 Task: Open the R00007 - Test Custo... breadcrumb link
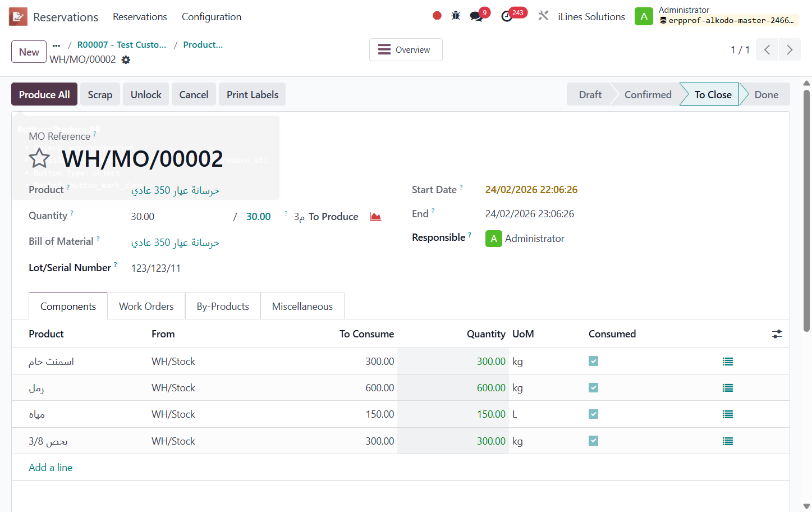(122, 45)
